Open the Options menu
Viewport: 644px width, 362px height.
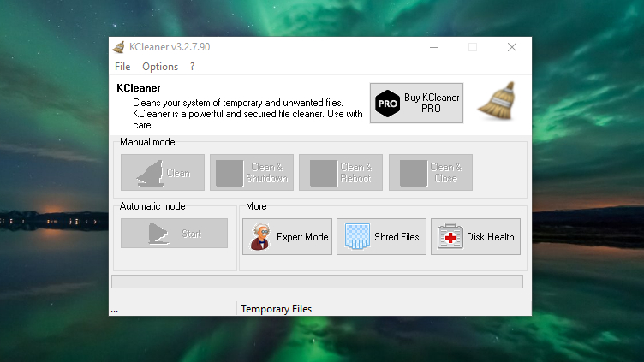point(160,67)
